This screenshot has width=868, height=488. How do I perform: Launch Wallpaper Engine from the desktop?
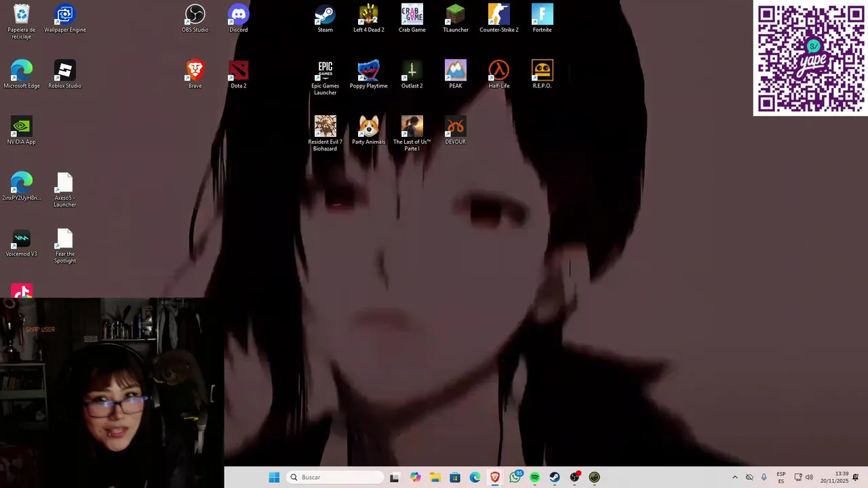(65, 19)
